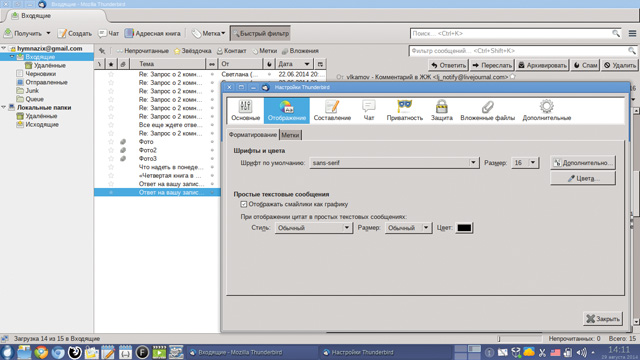Open the Дополнительные preferences pane

coord(547,110)
